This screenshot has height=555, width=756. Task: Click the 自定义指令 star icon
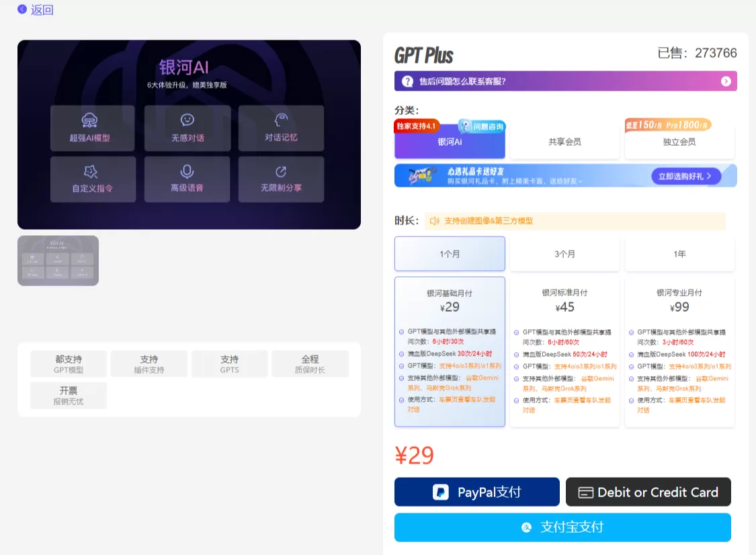[91, 171]
